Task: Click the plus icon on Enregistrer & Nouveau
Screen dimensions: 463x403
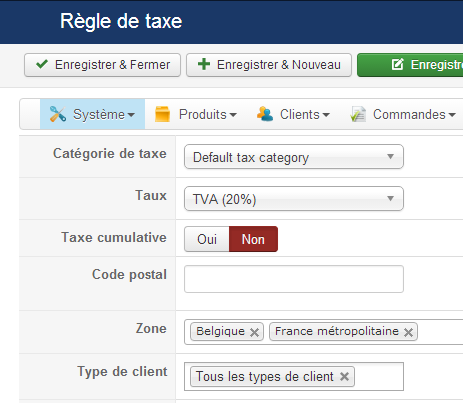Action: (204, 64)
